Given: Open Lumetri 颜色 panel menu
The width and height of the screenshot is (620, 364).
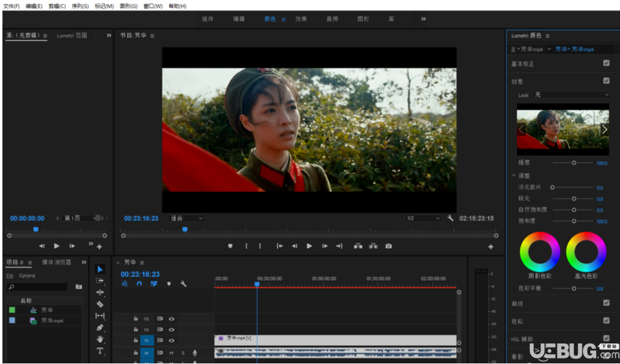Looking at the screenshot, I should pos(548,36).
